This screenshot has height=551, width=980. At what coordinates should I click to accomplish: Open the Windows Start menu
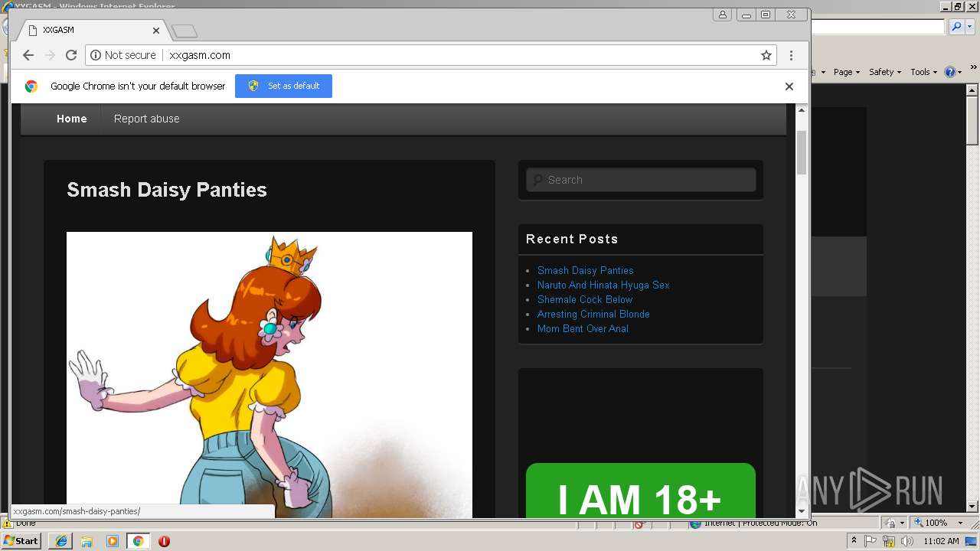point(21,540)
